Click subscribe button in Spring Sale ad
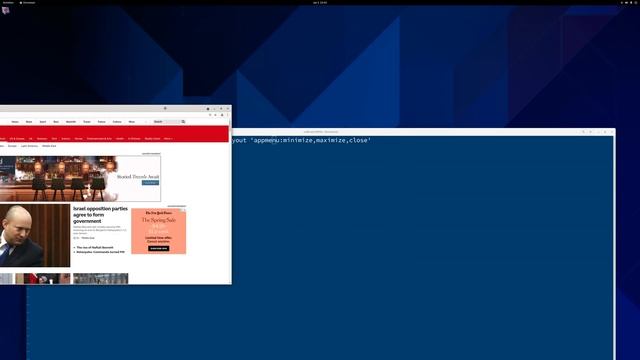Image resolution: width=640 pixels, height=360 pixels. [158, 248]
